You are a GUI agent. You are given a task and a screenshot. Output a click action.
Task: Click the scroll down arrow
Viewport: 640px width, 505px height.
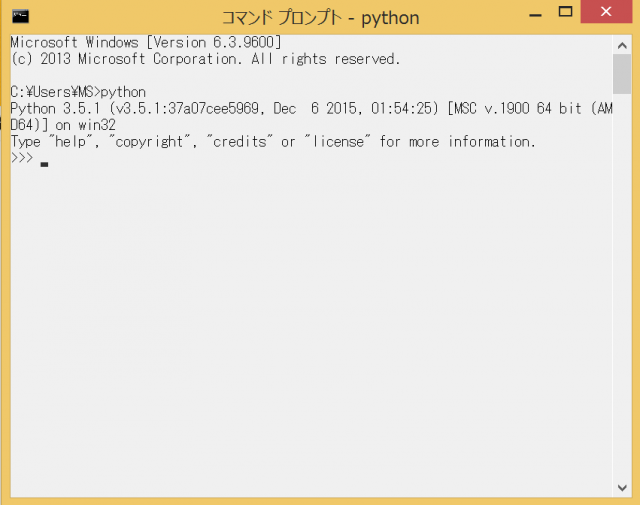pyautogui.click(x=621, y=486)
